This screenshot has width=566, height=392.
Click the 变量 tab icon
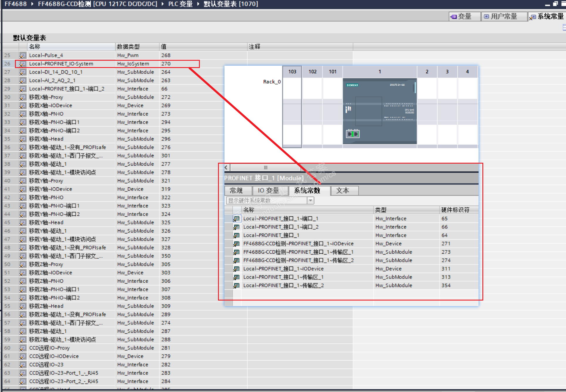click(x=454, y=17)
